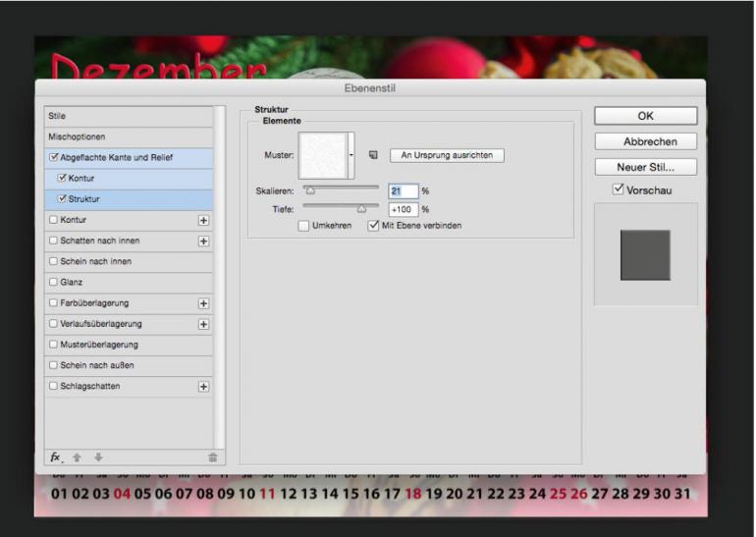
Task: Add another Schatten nach innen with plus
Action: click(203, 242)
